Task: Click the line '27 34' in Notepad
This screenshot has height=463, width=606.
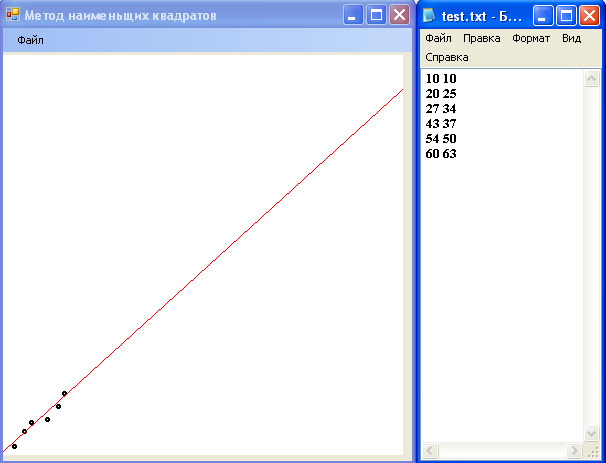Action: 441,109
